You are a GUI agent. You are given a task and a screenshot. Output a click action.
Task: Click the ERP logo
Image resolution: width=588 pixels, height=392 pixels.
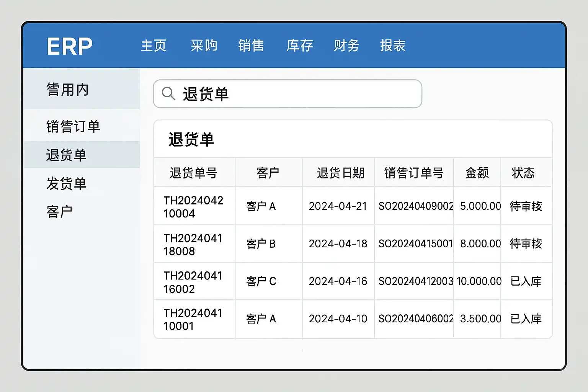click(70, 46)
